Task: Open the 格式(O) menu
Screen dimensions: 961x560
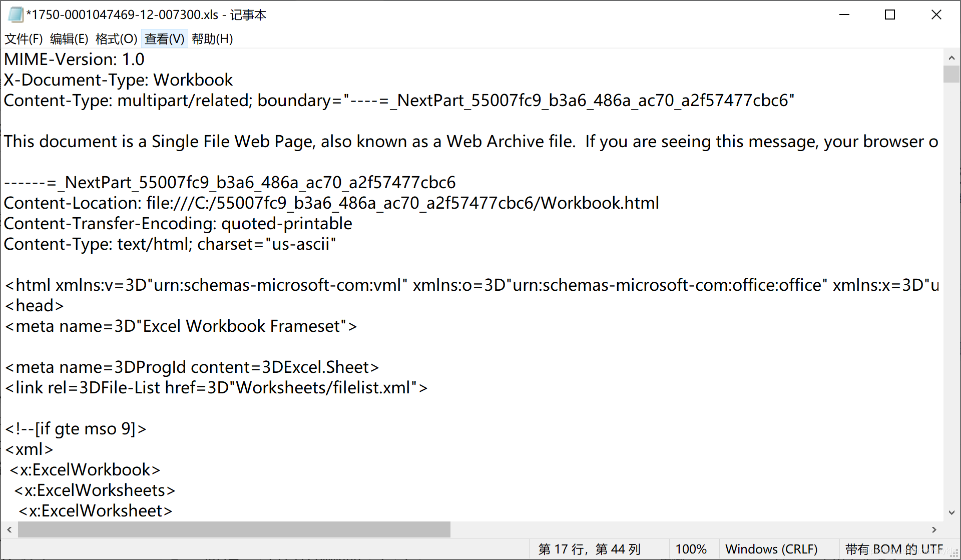Action: point(116,39)
